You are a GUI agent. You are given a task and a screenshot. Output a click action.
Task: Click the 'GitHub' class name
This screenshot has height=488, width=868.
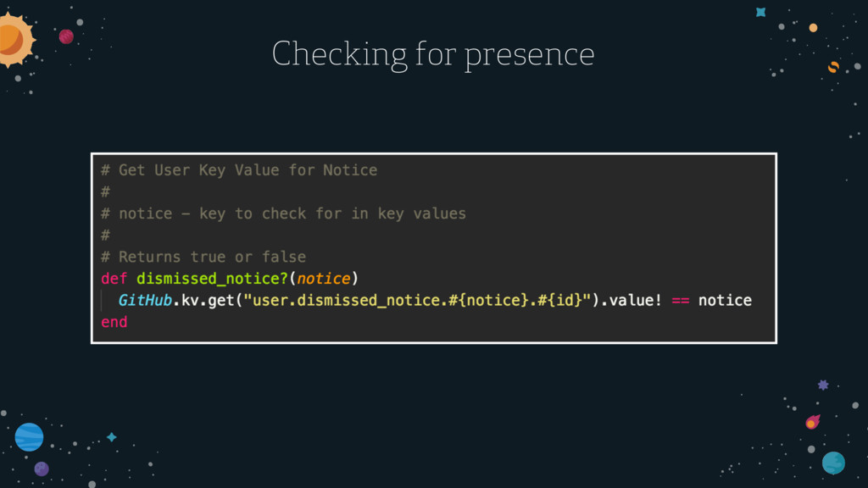[145, 301]
